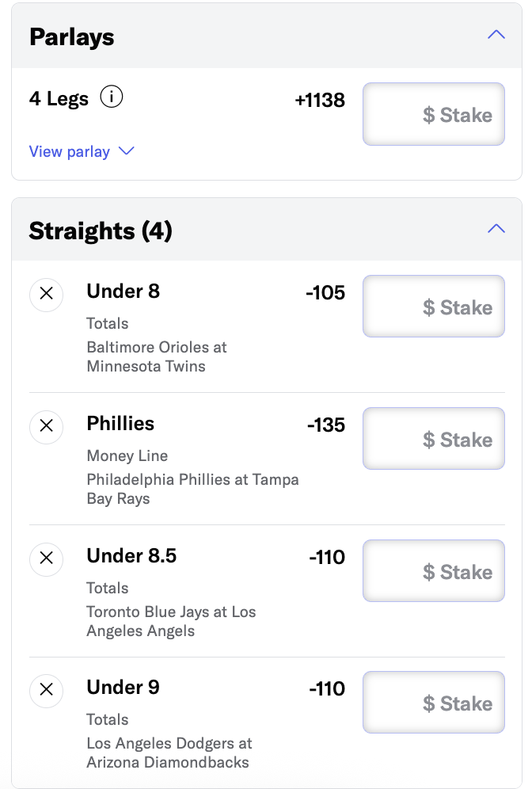Screen dimensions: 532x789
Task: Collapse the Straights section
Action: [496, 229]
